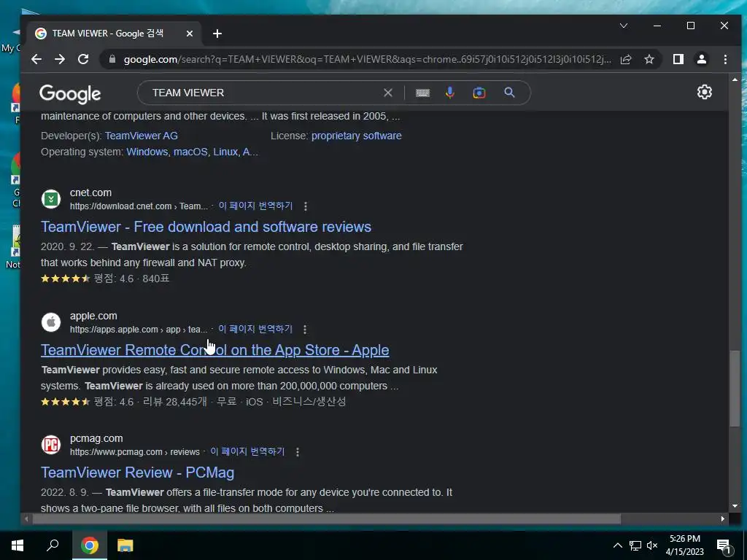Open Chrome three-dot menu

725,59
